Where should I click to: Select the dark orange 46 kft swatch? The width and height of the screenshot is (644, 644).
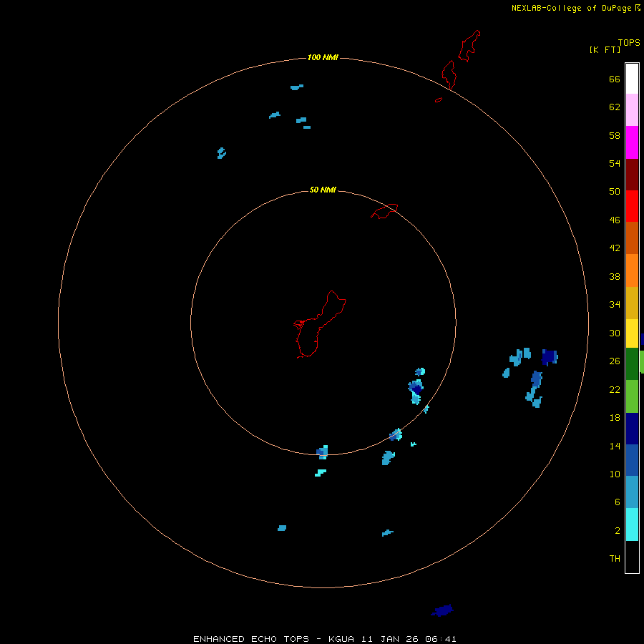(x=632, y=238)
